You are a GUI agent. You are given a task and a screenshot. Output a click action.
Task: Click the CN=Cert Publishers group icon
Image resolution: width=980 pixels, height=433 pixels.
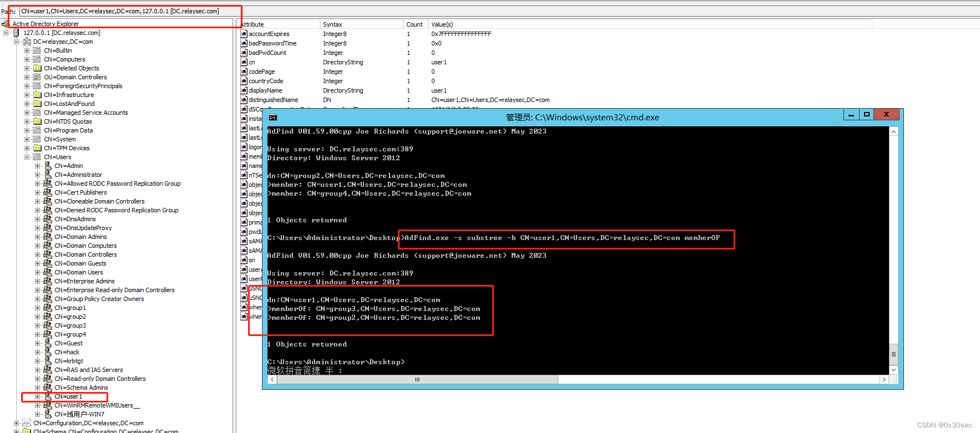click(48, 192)
